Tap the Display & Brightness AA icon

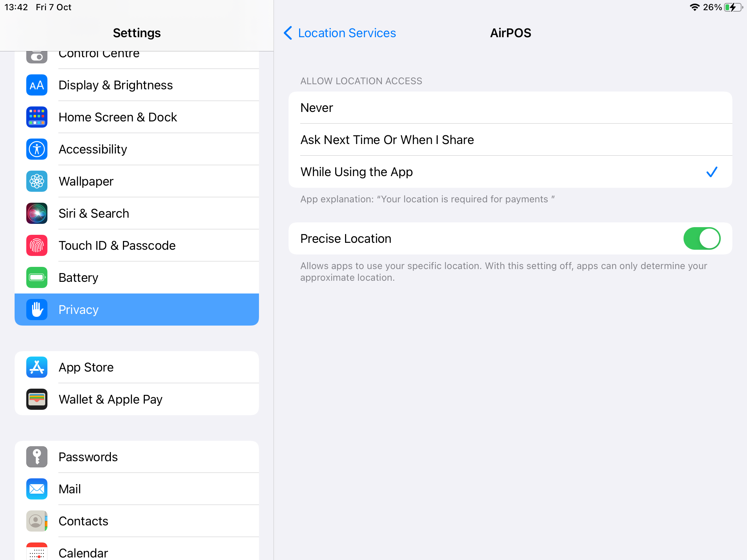[x=37, y=85]
